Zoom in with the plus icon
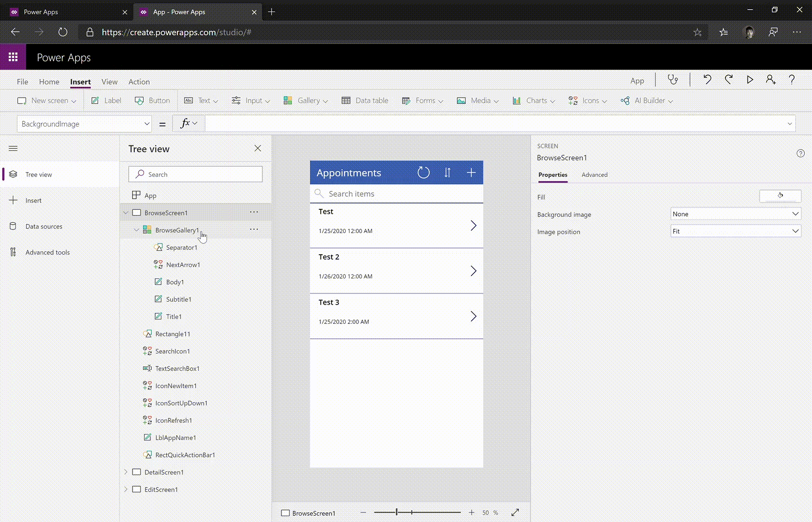812x522 pixels. tap(471, 512)
